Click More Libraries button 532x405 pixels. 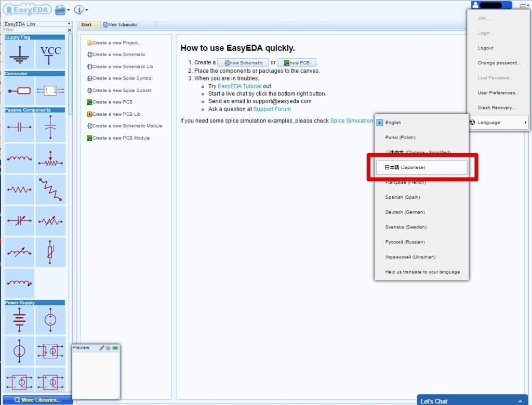(x=37, y=400)
